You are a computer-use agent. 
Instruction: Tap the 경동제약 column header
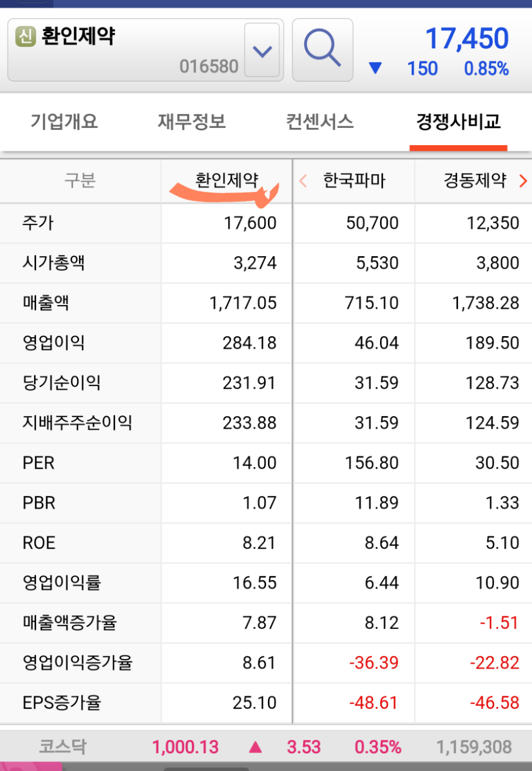click(x=475, y=181)
